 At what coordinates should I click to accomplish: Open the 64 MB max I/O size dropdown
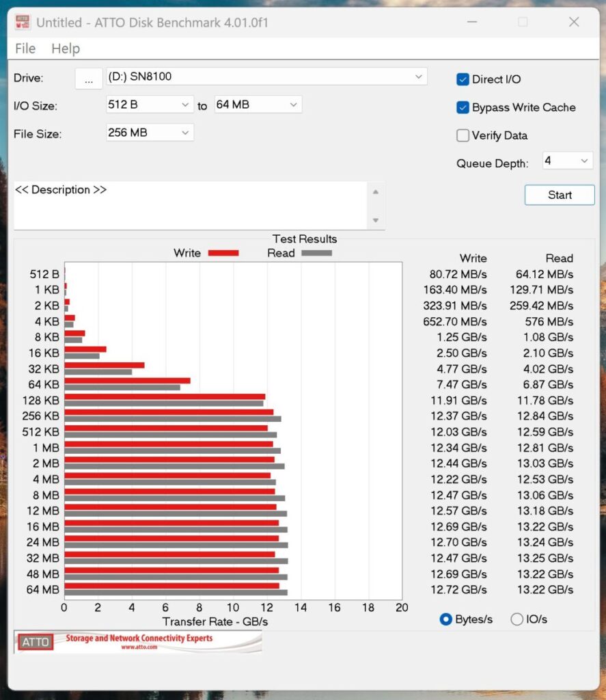(x=258, y=105)
